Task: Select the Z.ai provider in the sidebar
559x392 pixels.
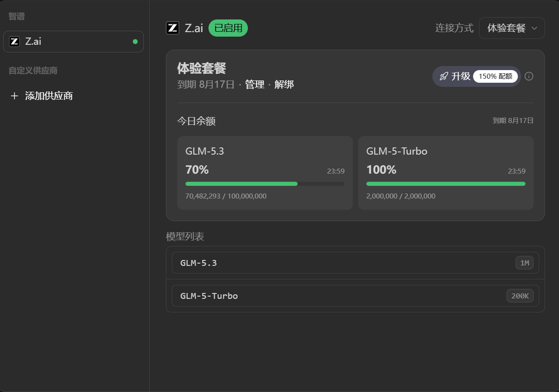Action: (x=73, y=42)
